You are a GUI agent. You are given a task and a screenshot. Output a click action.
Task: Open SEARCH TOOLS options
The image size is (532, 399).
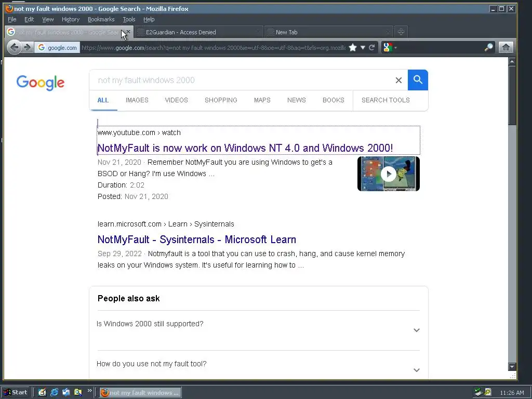pyautogui.click(x=386, y=100)
